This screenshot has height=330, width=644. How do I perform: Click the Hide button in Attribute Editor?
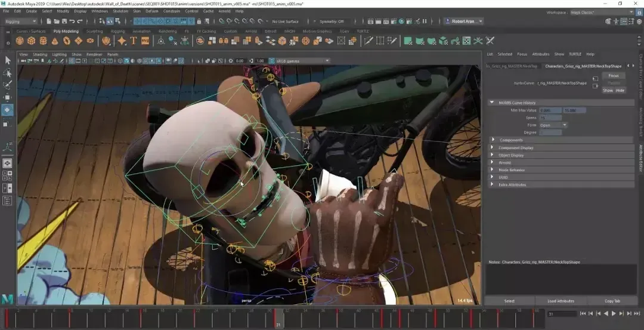click(x=620, y=91)
